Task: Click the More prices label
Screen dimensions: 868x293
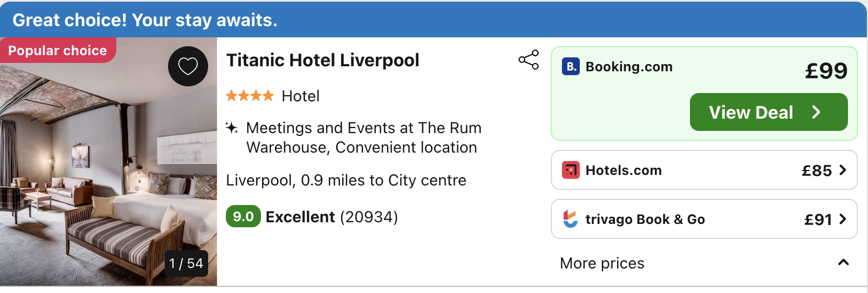Action: [x=602, y=263]
